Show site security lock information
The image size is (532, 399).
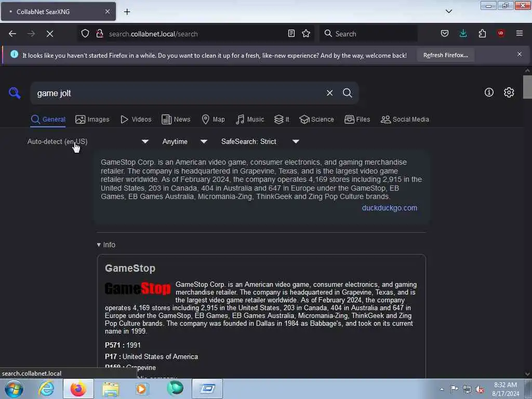coord(99,34)
